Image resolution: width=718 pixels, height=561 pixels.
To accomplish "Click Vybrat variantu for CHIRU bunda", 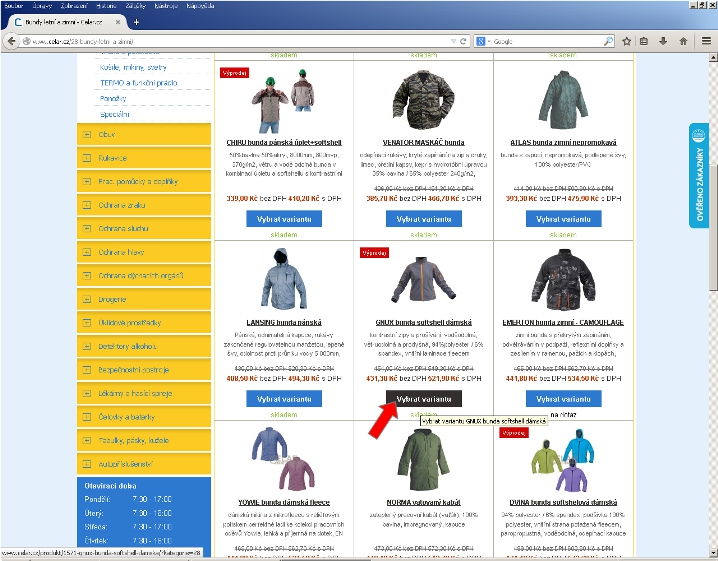I will tap(284, 219).
